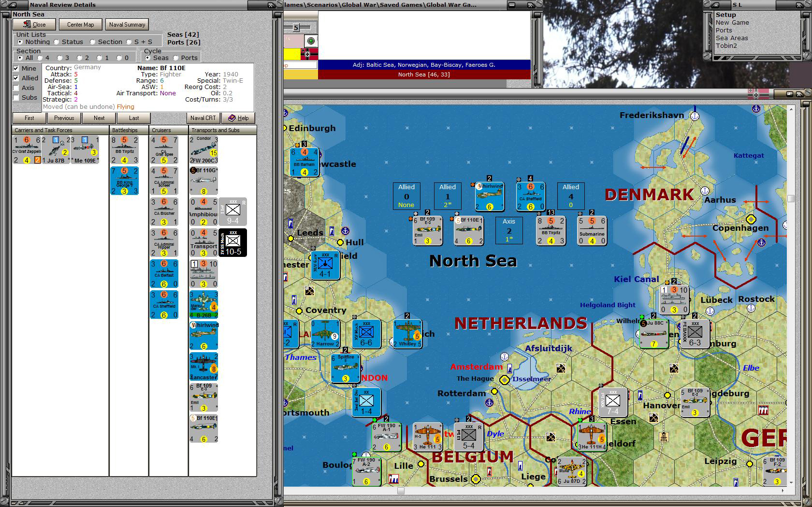This screenshot has width=812, height=507.
Task: Select the IV SS Mech 10-5 counter
Action: pyautogui.click(x=233, y=243)
